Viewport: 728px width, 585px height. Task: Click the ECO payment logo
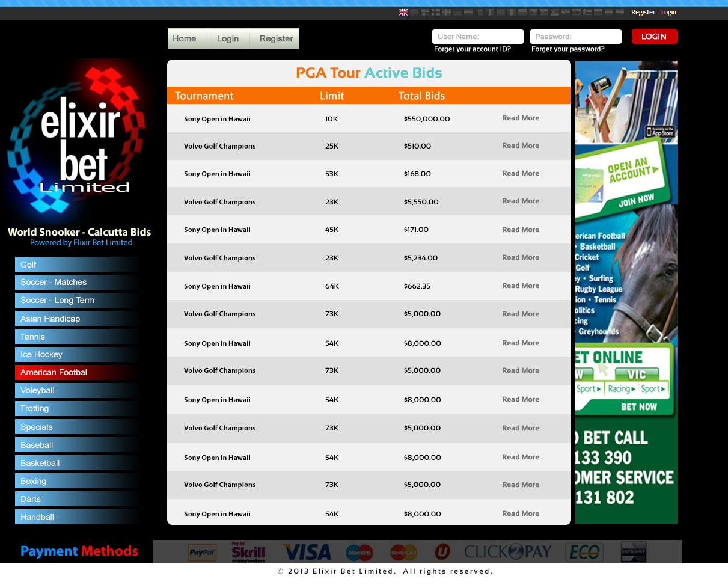click(x=584, y=552)
